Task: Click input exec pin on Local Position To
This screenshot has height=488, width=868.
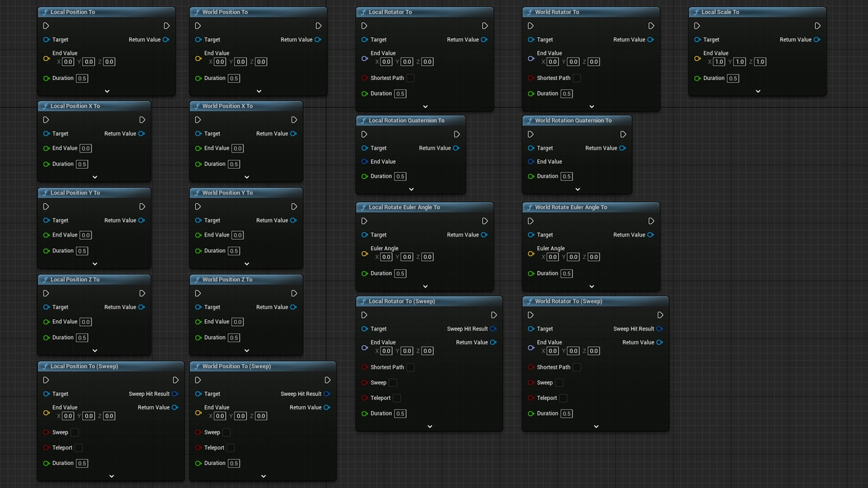Action: 46,26
